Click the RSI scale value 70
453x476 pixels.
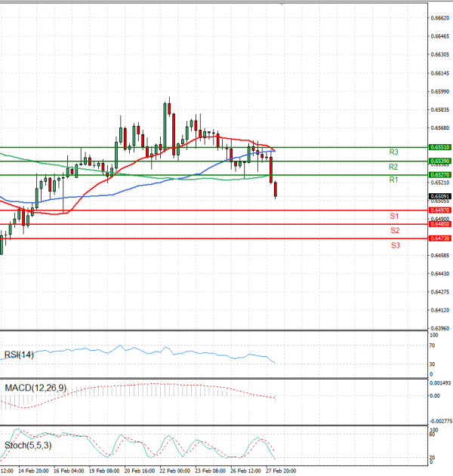point(433,345)
